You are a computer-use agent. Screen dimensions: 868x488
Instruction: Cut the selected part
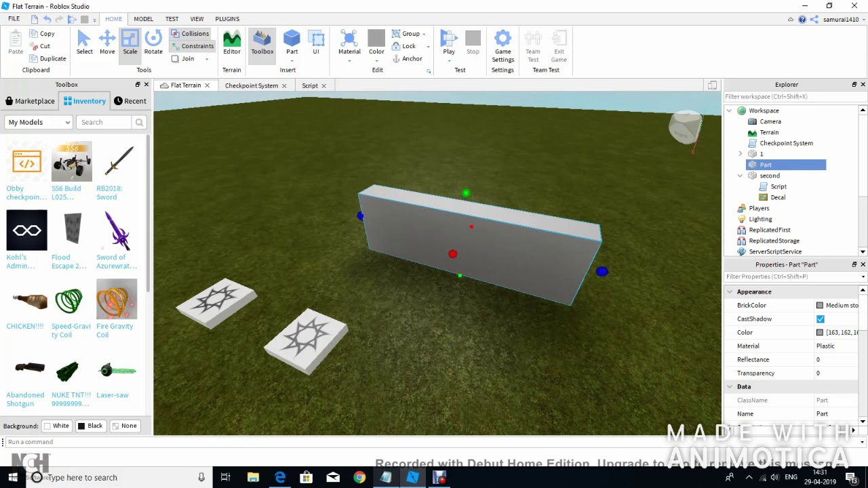coord(40,46)
